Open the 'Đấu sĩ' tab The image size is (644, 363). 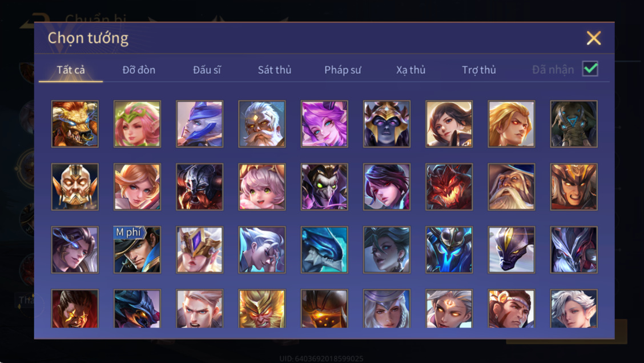pyautogui.click(x=207, y=70)
